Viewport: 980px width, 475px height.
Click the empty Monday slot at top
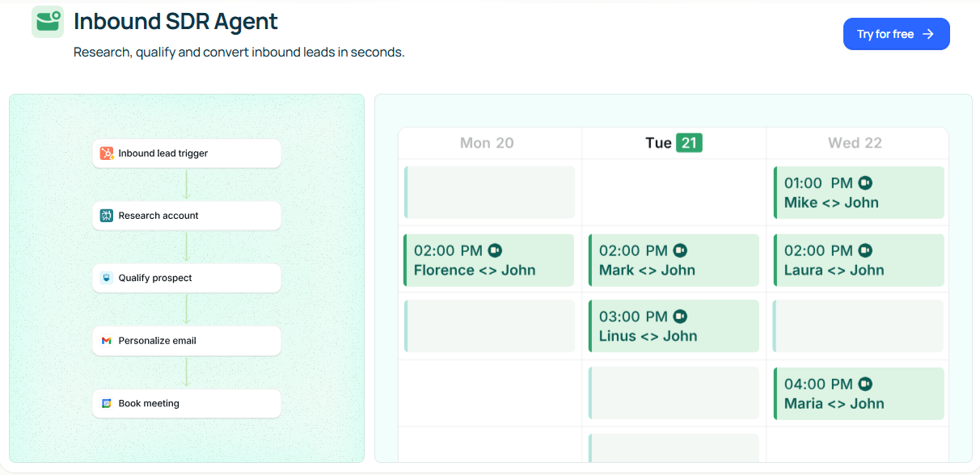point(489,192)
